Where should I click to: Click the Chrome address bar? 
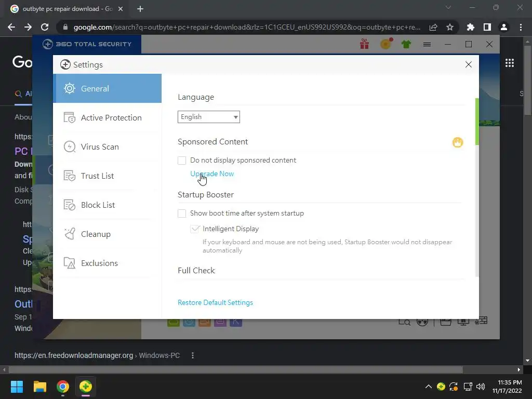(x=247, y=27)
